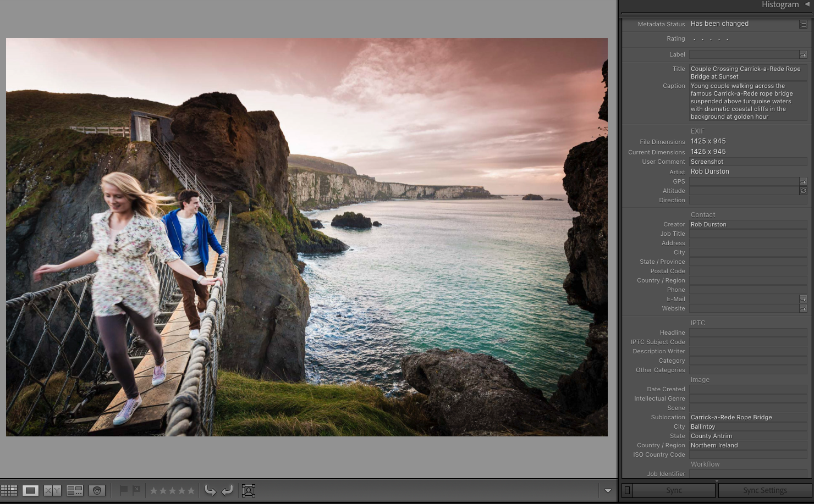
Task: Click Metadata Status action icon
Action: pyautogui.click(x=803, y=24)
